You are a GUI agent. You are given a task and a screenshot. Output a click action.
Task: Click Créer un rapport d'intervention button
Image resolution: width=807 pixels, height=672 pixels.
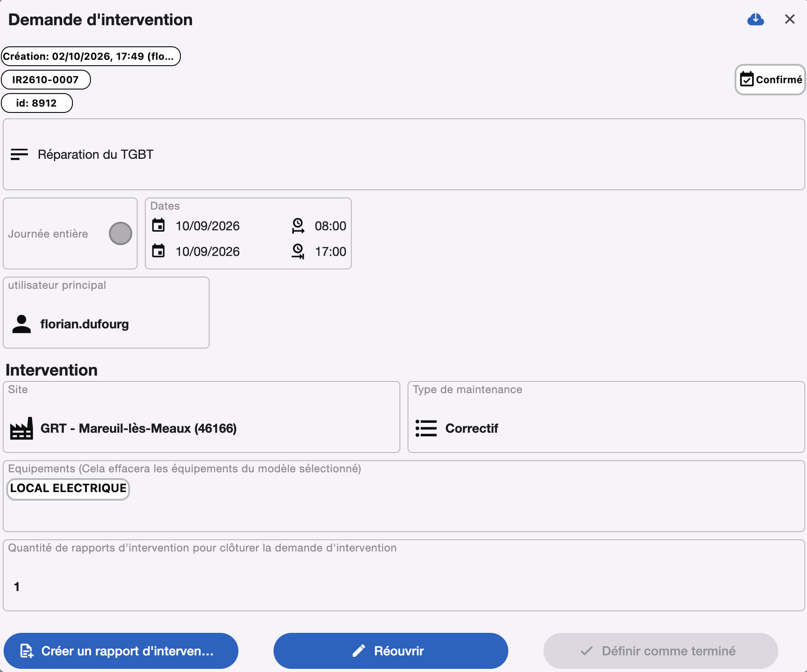pos(121,651)
